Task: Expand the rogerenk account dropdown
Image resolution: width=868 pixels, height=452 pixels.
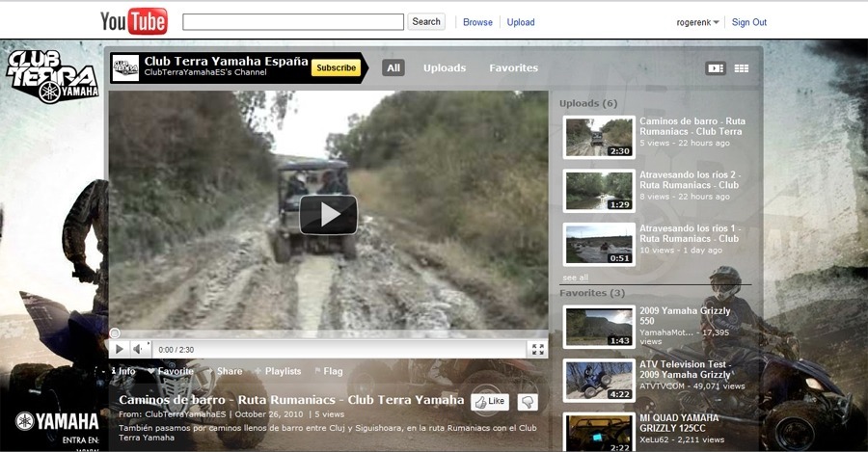Action: pyautogui.click(x=697, y=22)
